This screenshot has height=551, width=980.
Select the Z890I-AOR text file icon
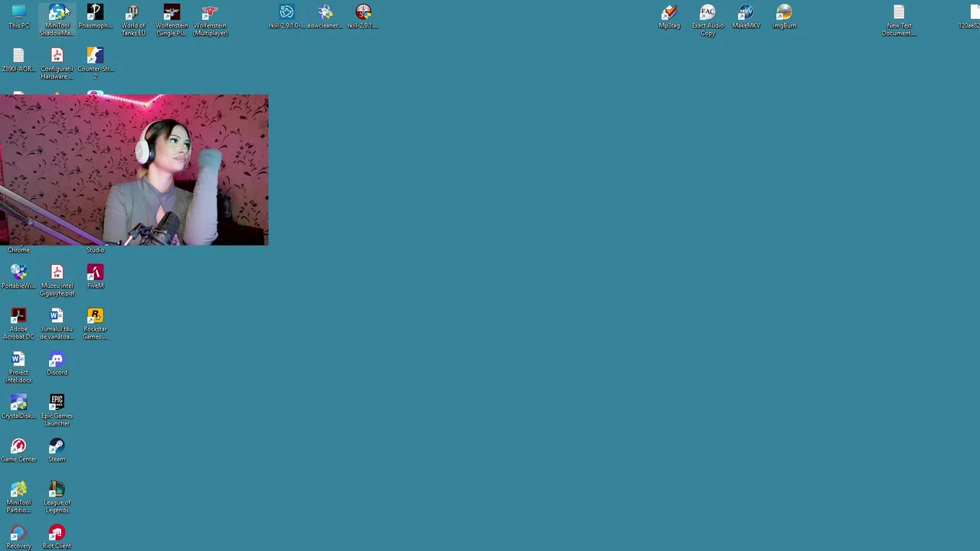pyautogui.click(x=18, y=60)
